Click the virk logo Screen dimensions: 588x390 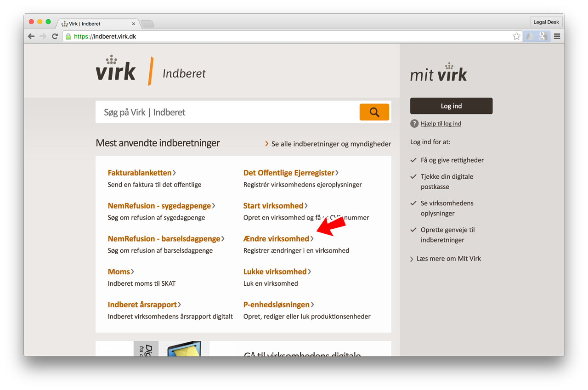click(116, 68)
